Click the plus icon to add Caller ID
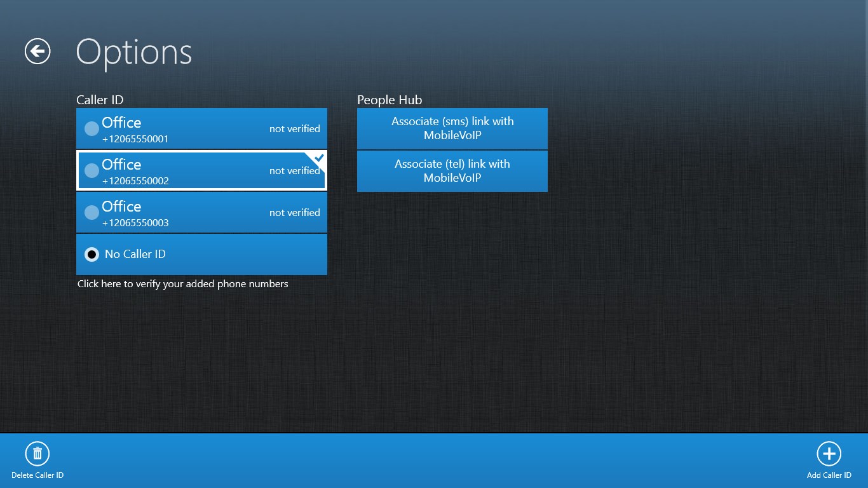 829,453
